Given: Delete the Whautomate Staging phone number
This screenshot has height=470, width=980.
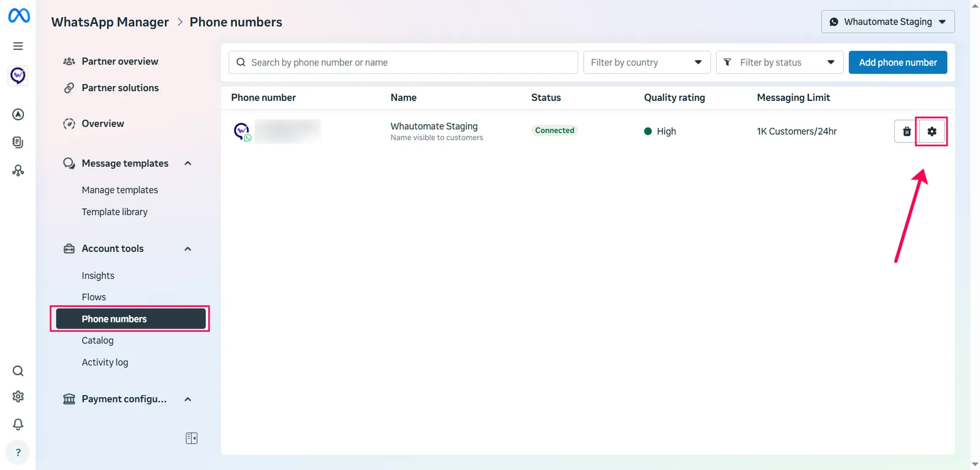Looking at the screenshot, I should coord(907,131).
